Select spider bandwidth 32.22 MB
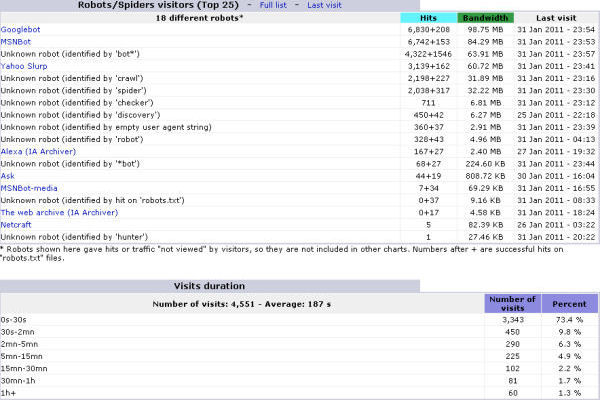Screen dimensions: 600x400 [x=485, y=91]
